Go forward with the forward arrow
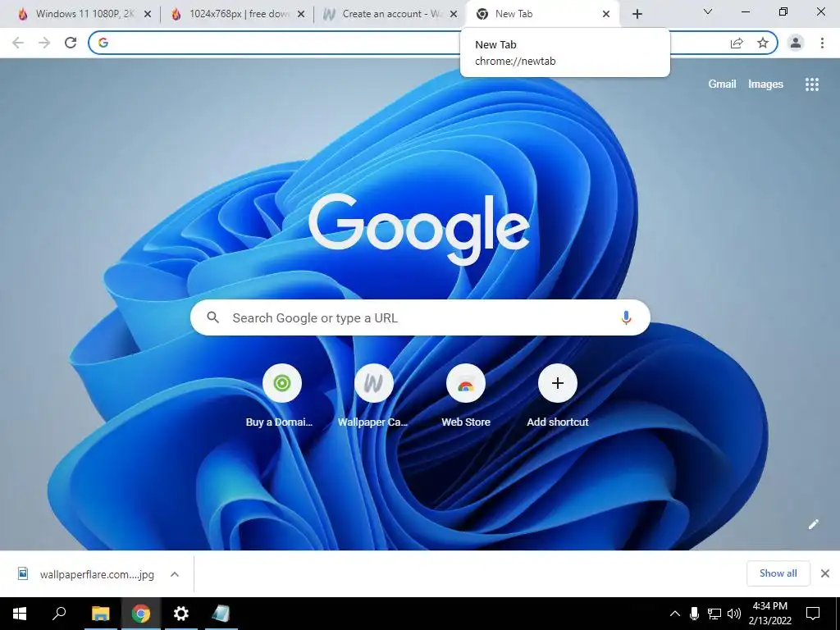Viewport: 840px width, 630px height. (44, 43)
